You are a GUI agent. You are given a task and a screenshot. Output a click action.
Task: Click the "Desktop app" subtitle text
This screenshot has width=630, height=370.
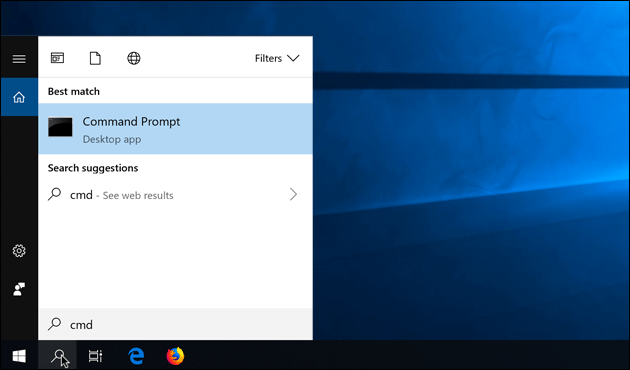pyautogui.click(x=112, y=139)
